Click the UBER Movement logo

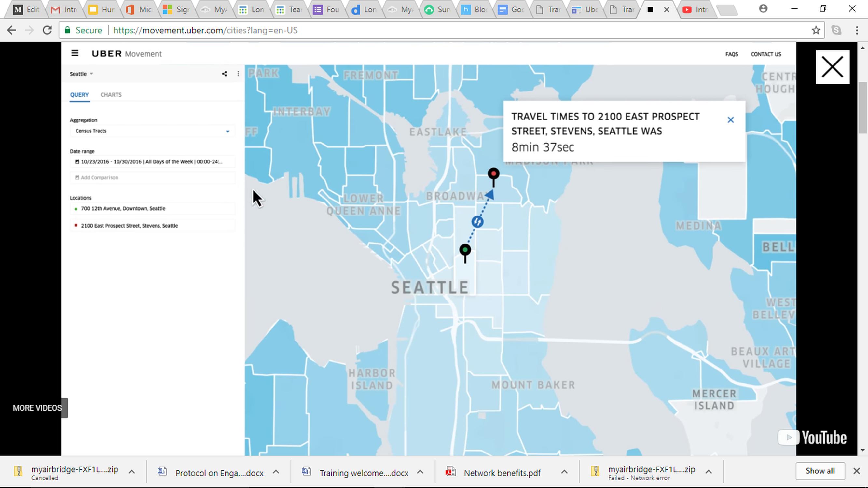click(126, 54)
